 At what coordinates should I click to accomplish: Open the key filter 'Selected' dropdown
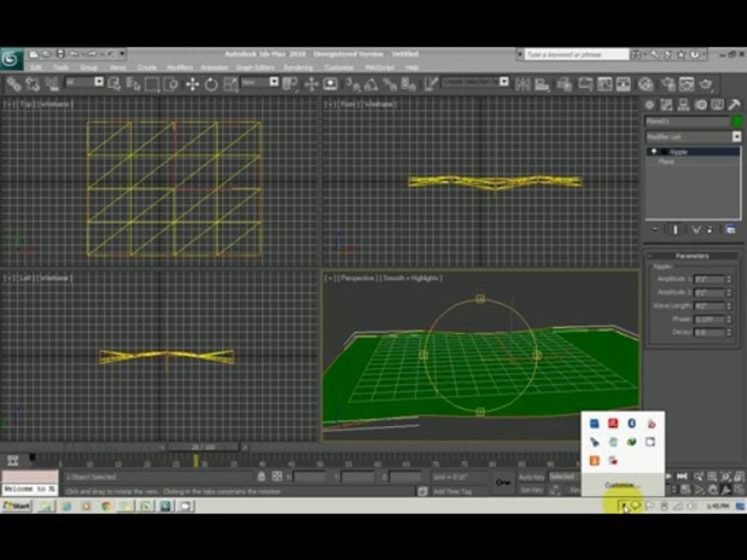tap(563, 476)
